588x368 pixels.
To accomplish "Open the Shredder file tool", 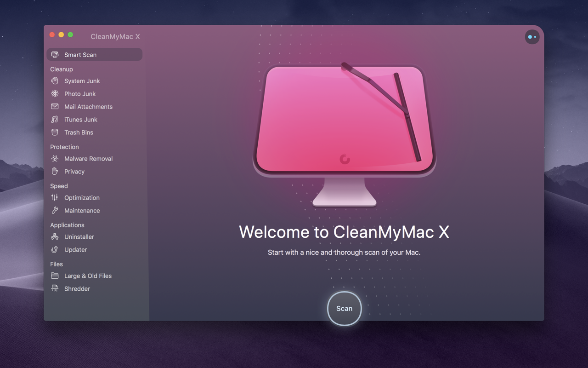I will tap(55, 289).
